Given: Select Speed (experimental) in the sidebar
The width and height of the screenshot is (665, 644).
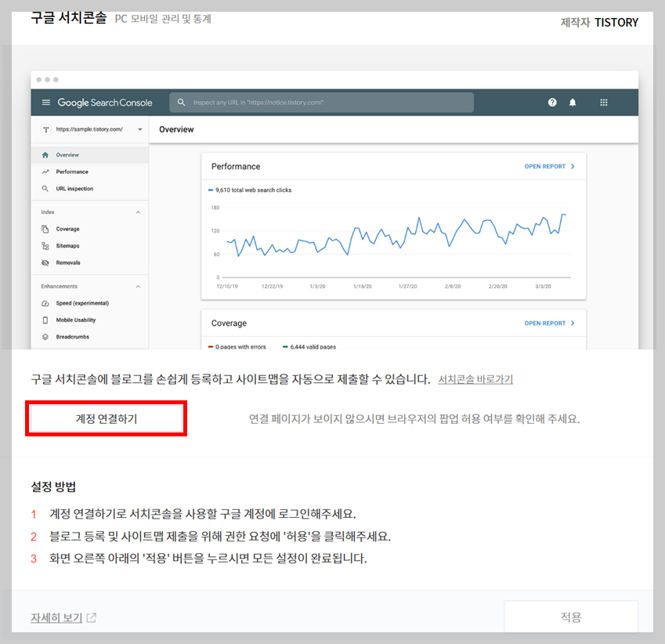Looking at the screenshot, I should (x=83, y=303).
